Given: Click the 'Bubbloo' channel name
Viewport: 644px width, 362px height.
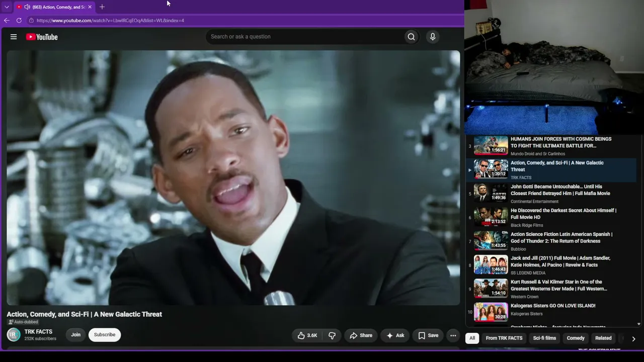Looking at the screenshot, I should pyautogui.click(x=518, y=249).
